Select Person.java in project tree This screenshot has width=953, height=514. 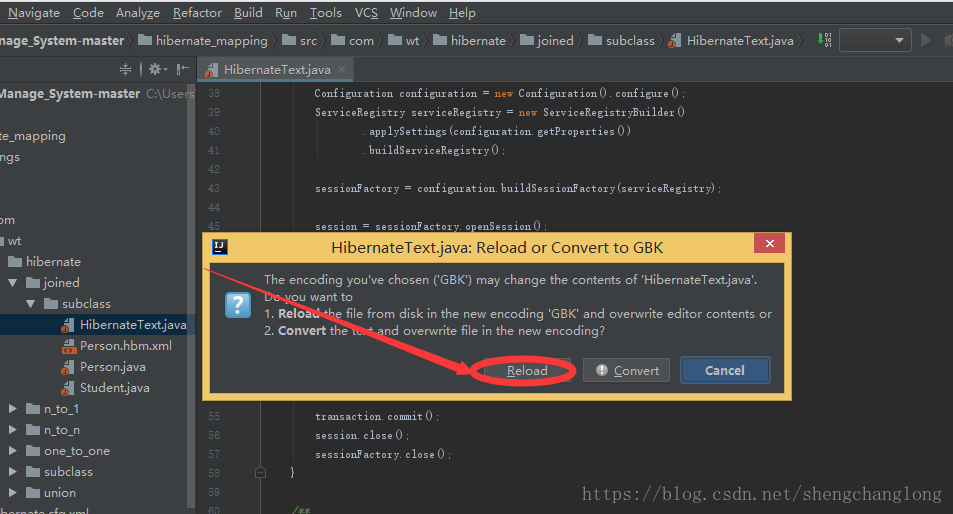click(103, 367)
